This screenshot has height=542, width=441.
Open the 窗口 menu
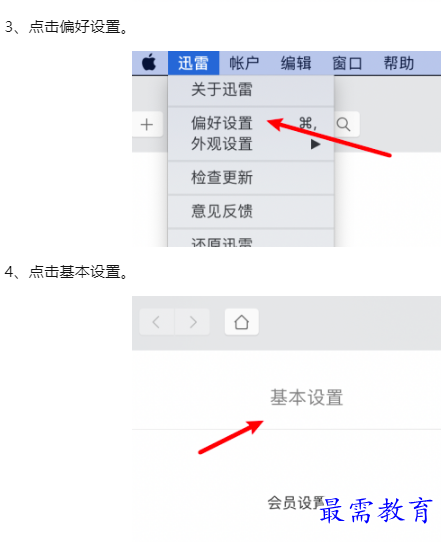point(347,63)
